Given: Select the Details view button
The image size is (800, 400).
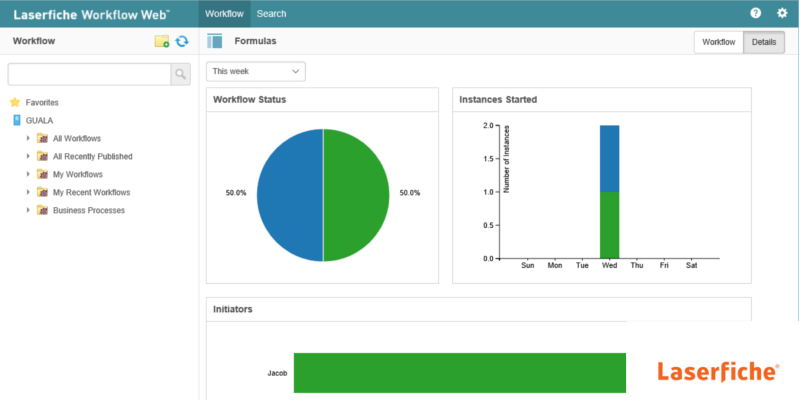Looking at the screenshot, I should point(764,42).
